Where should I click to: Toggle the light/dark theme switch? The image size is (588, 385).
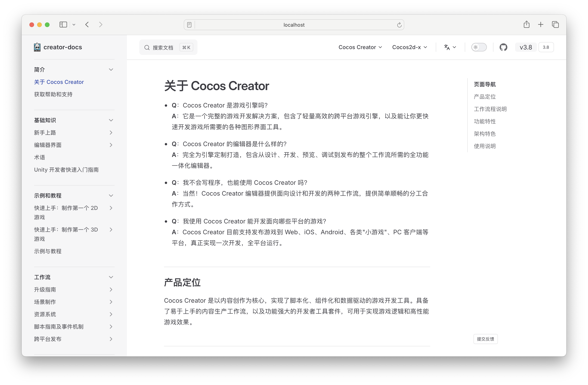click(479, 47)
